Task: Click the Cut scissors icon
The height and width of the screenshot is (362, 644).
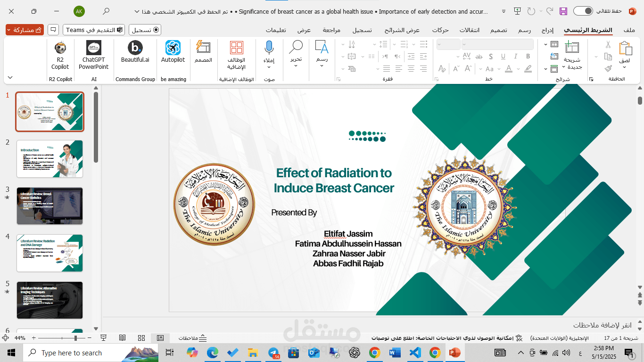Action: click(x=608, y=45)
